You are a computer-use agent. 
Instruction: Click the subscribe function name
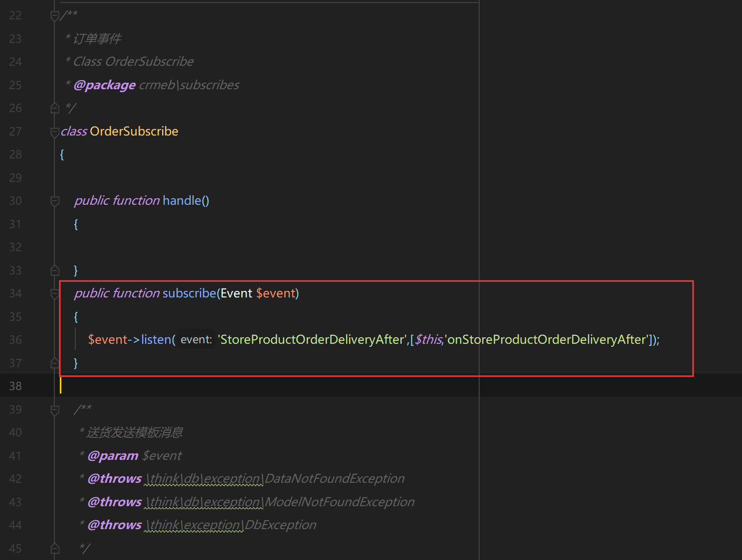tap(189, 293)
